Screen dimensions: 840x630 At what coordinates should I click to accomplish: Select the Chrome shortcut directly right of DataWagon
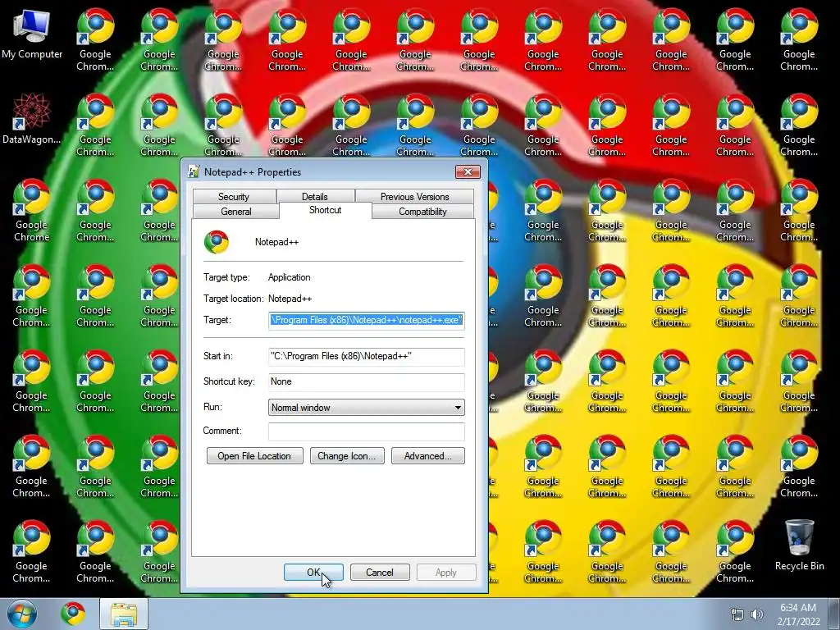pos(95,125)
